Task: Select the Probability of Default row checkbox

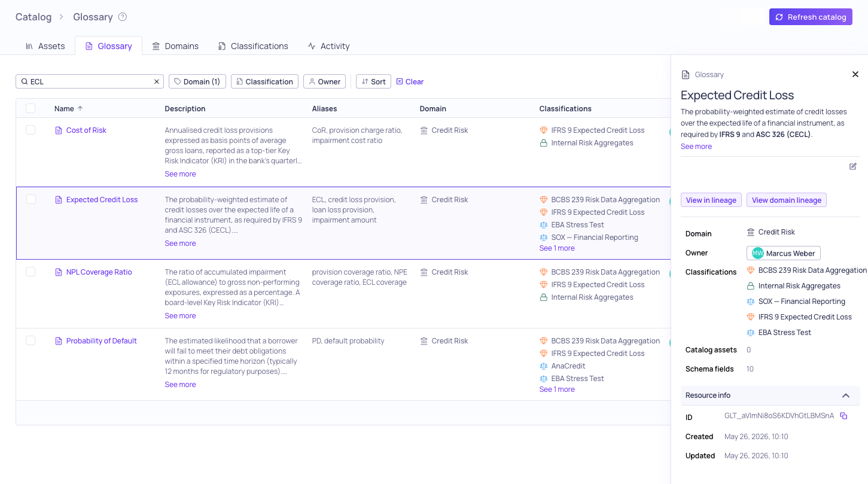Action: pyautogui.click(x=31, y=340)
